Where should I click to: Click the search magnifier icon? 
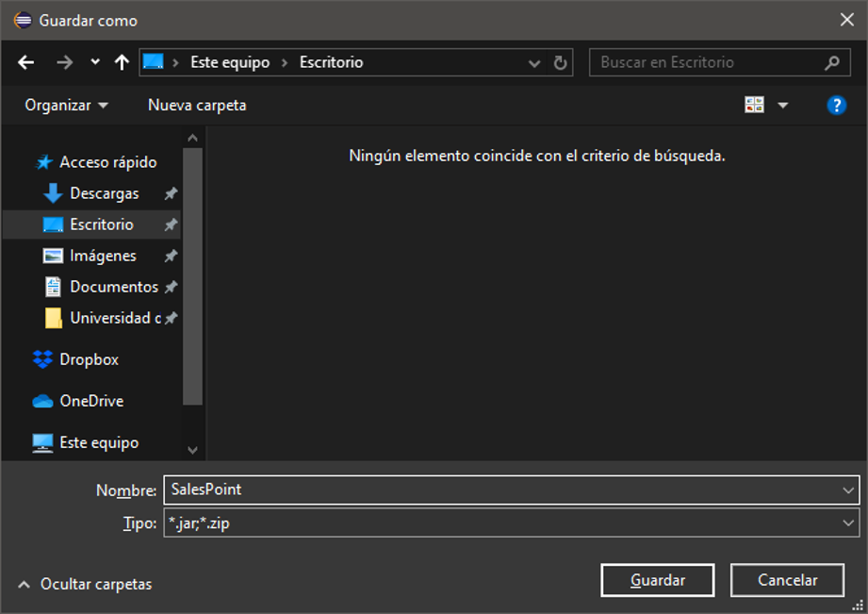[x=832, y=62]
